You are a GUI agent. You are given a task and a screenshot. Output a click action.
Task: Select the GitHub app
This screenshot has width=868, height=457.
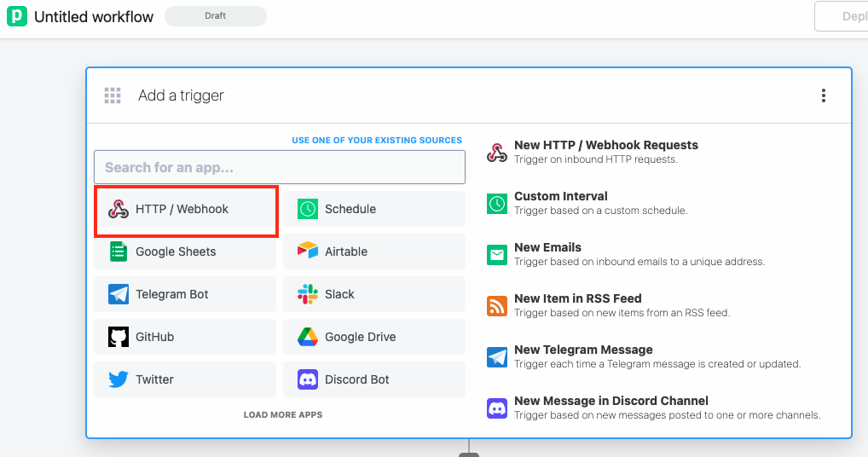click(x=185, y=337)
